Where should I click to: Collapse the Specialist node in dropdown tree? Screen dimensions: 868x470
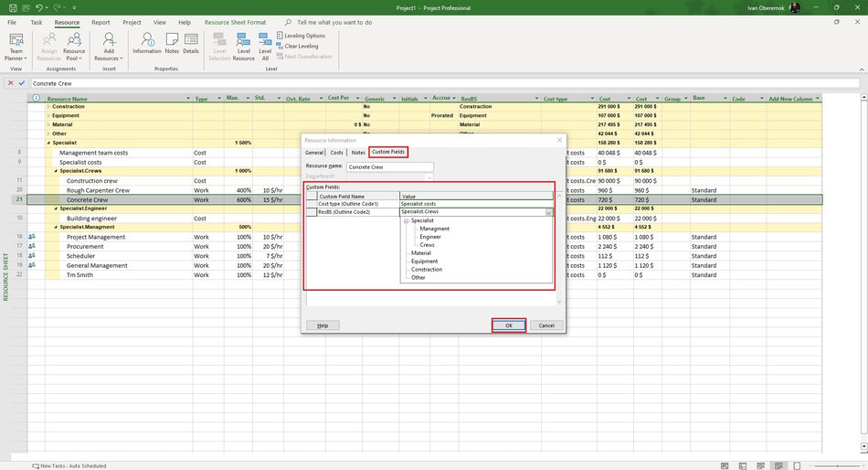tap(406, 220)
